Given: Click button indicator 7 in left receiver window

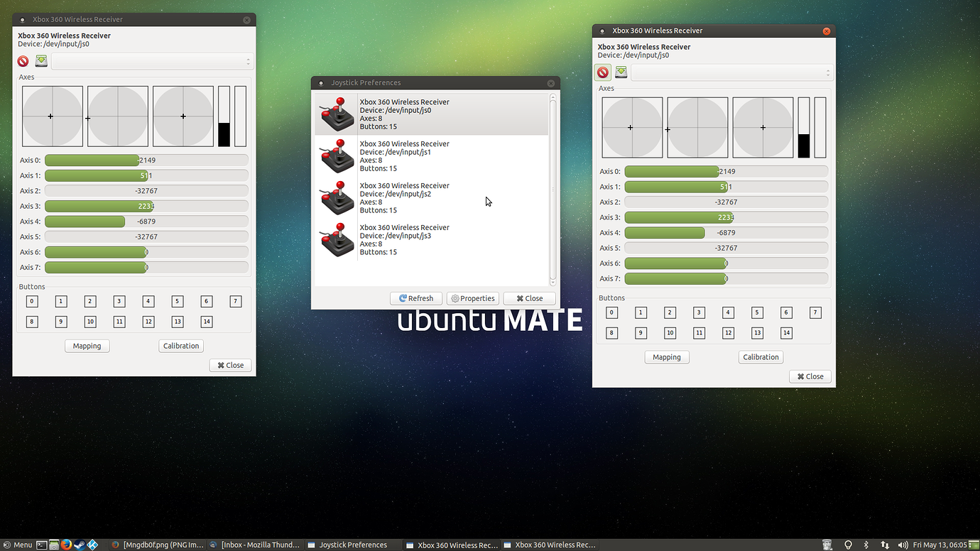Looking at the screenshot, I should [x=236, y=302].
